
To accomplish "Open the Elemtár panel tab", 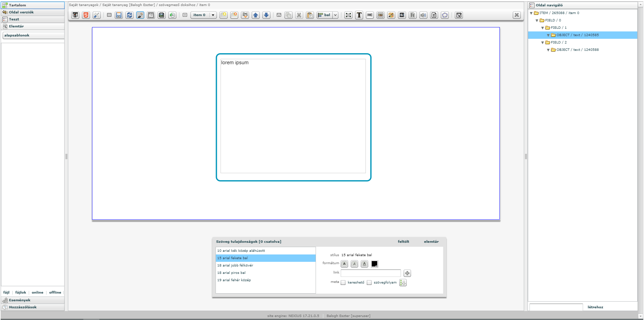I will 16,26.
